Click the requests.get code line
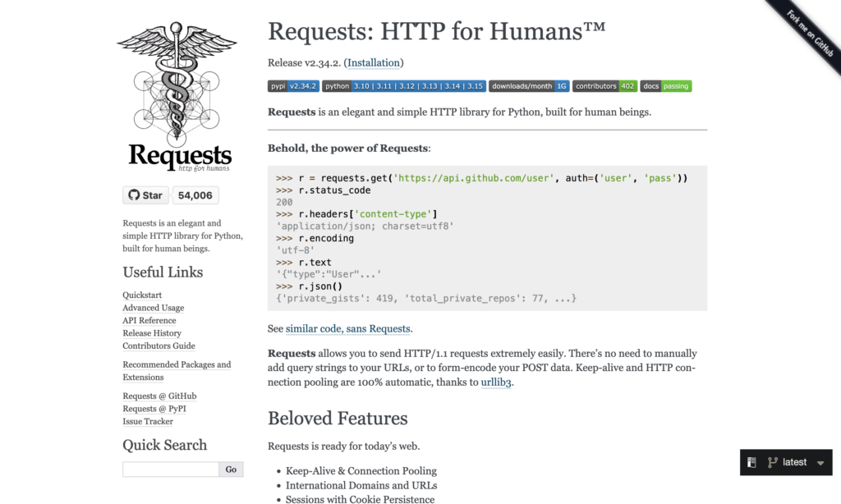Screen dimensions: 841x504 pos(481,178)
